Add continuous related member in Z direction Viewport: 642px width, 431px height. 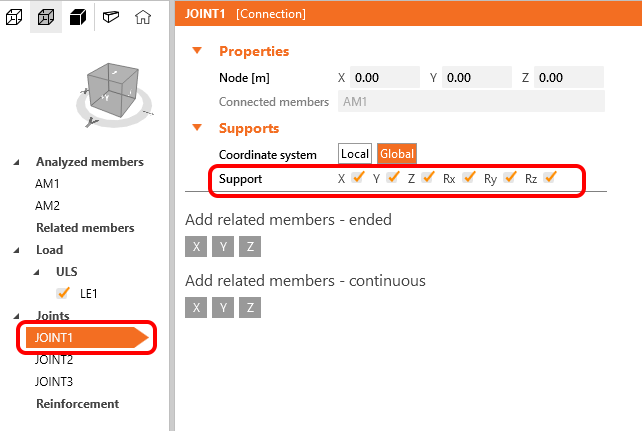(x=250, y=307)
